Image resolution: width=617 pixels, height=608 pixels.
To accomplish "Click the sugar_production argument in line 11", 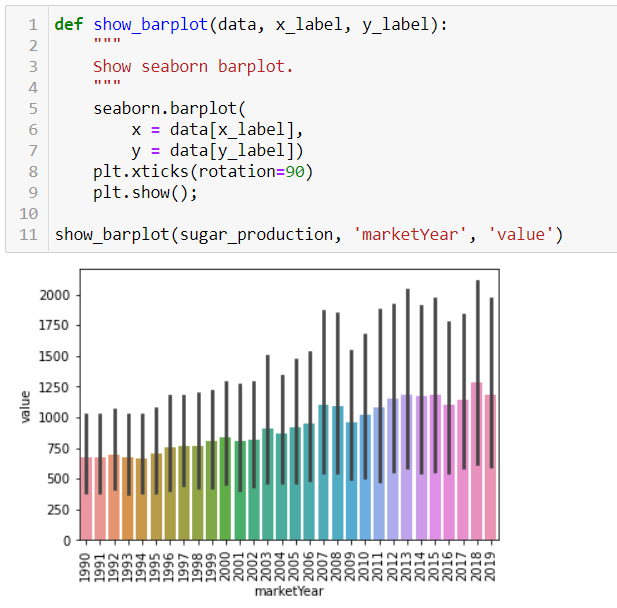I will click(x=256, y=235).
